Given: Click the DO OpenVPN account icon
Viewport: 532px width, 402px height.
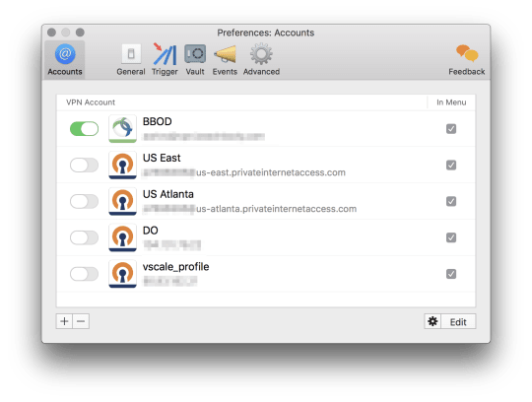Looking at the screenshot, I should pos(122,237).
